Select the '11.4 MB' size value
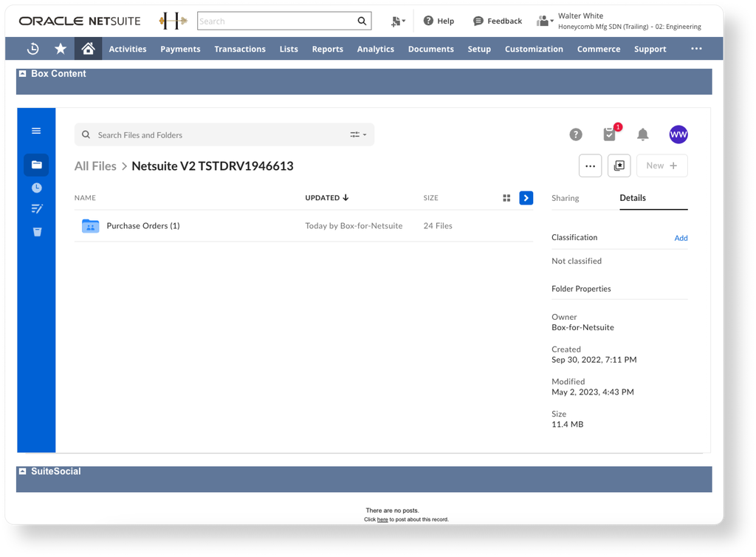This screenshot has height=557, width=756. tap(568, 424)
